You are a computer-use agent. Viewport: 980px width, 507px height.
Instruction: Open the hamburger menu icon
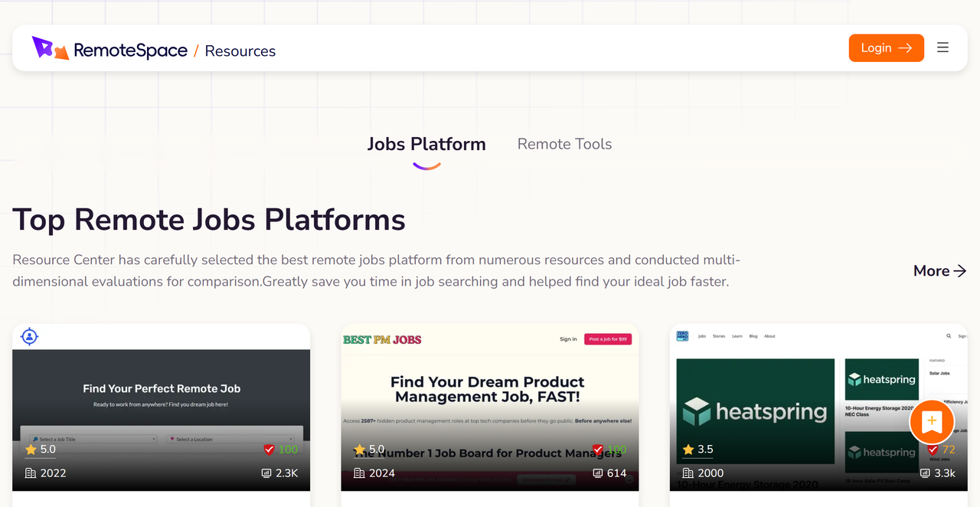tap(942, 47)
